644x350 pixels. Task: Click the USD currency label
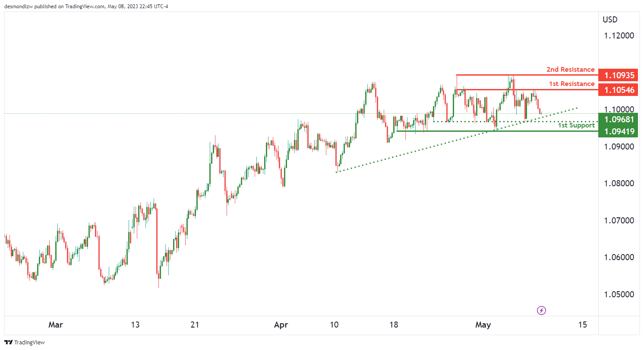point(610,19)
